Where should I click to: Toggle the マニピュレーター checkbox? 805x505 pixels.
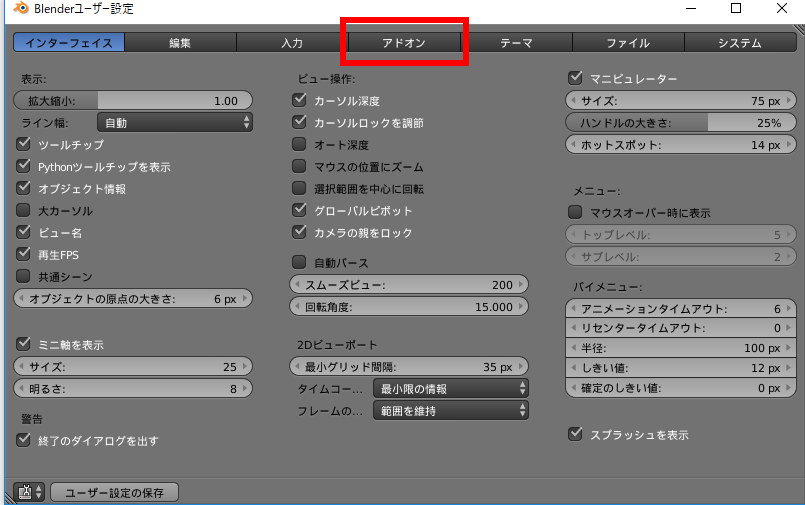576,78
